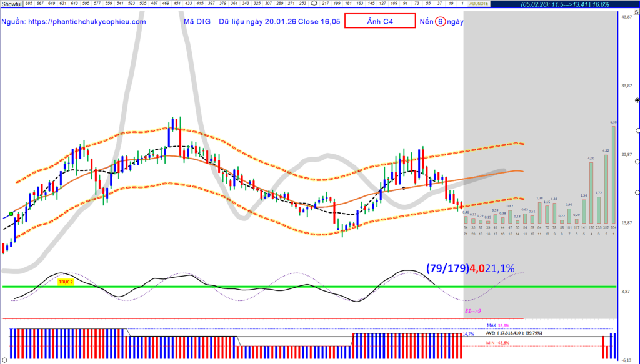Select the empty radio button just above 23,87
This screenshot has width=640, height=364.
click(x=636, y=130)
